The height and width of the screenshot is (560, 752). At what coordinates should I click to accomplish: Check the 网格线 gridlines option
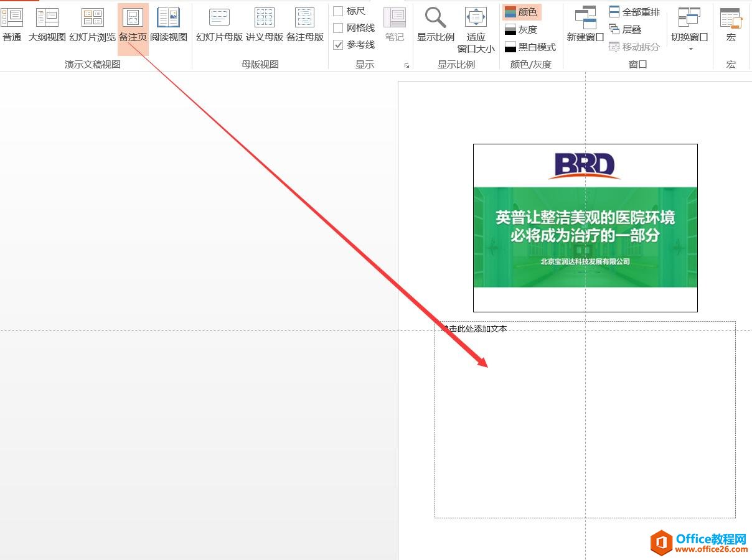pos(339,28)
